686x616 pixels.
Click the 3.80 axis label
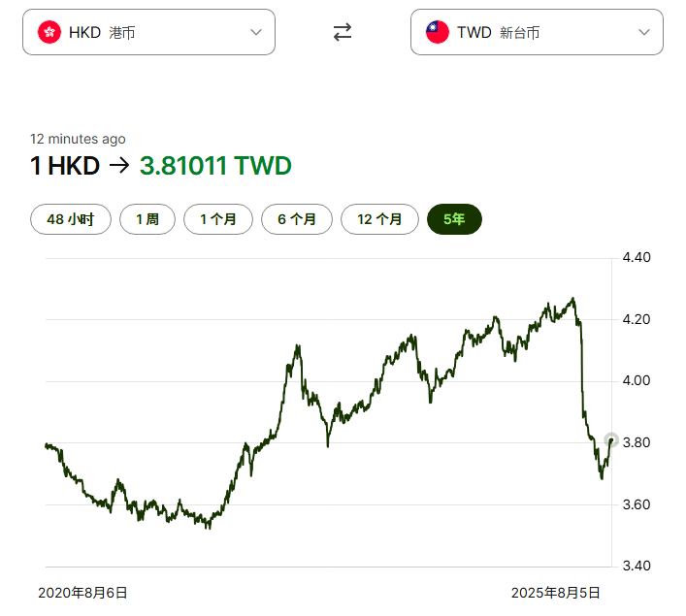coord(637,442)
